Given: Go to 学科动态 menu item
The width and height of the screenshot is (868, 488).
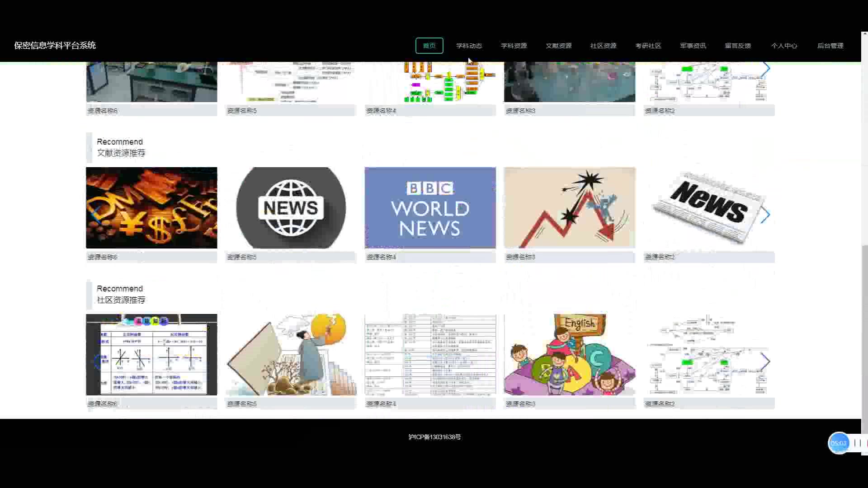Looking at the screenshot, I should coord(469,46).
